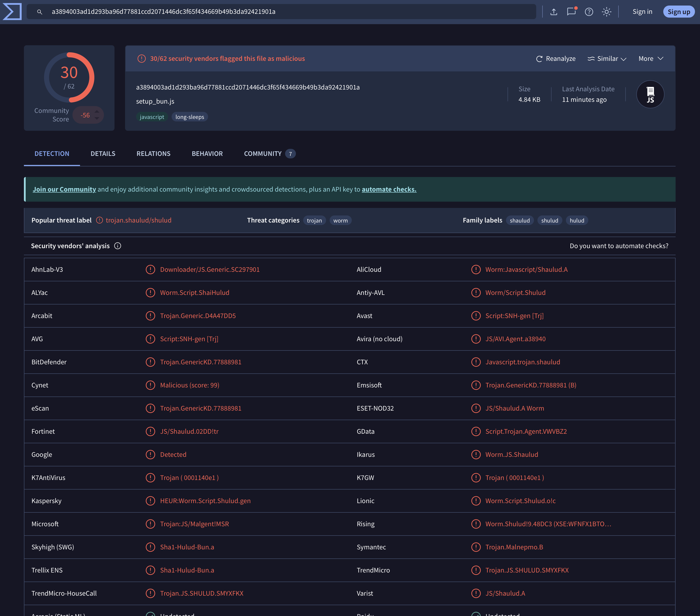Expand the Similar dropdown

click(x=606, y=59)
